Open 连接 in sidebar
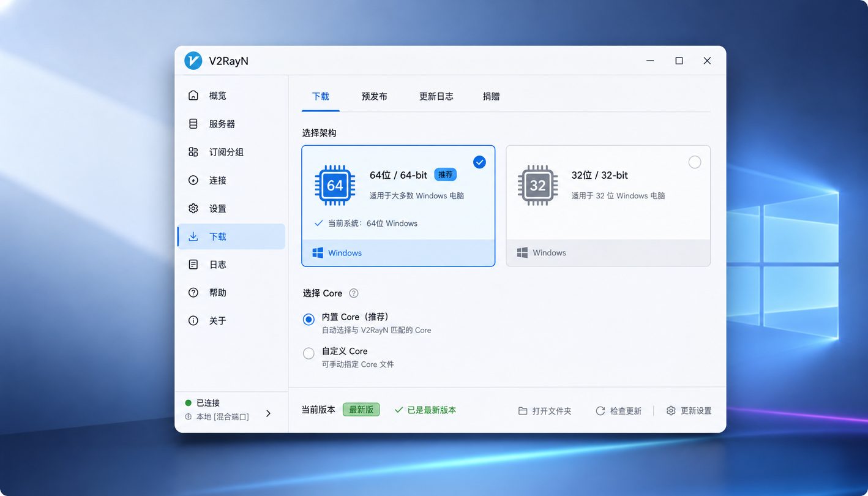868x496 pixels. click(231, 180)
